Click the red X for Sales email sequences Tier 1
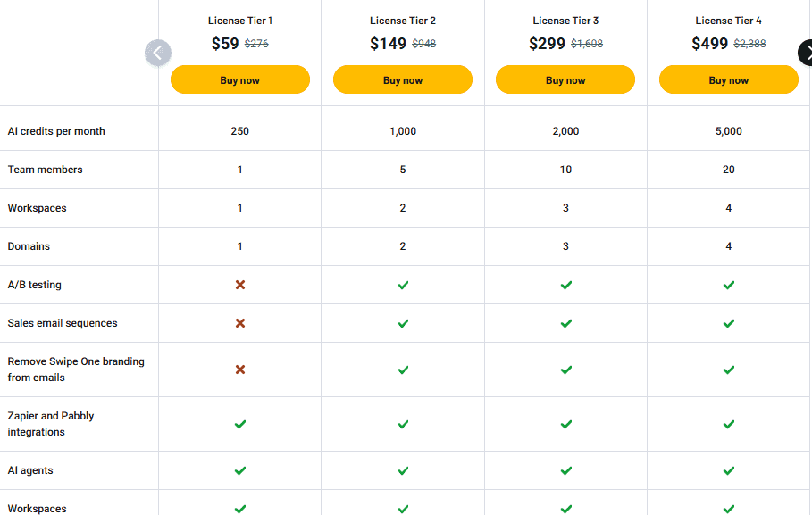Viewport: 812px width, 515px height. coord(239,323)
